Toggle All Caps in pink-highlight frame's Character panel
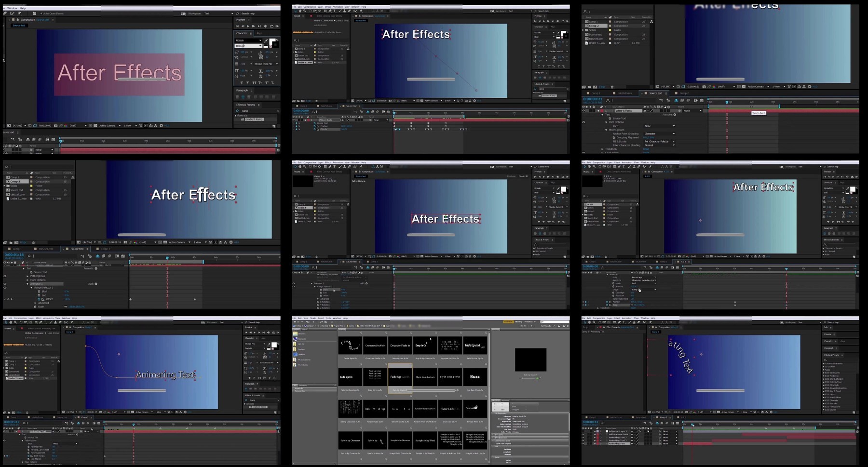Image resolution: width=868 pixels, height=467 pixels. pyautogui.click(x=254, y=83)
